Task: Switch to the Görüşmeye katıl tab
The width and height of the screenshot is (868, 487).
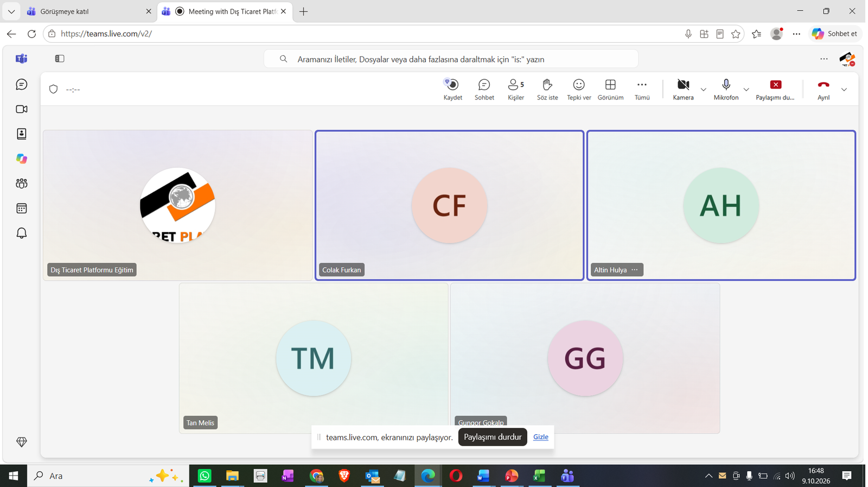Action: click(89, 11)
